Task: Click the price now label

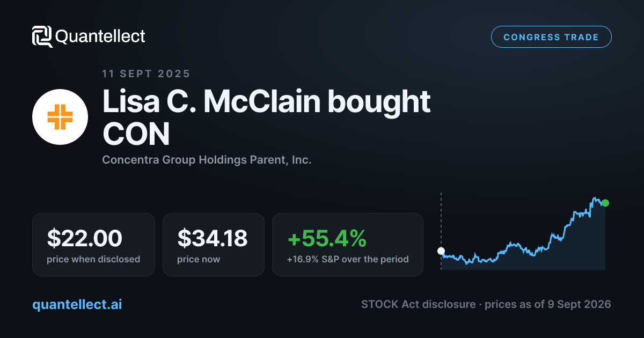Action: 199,259
